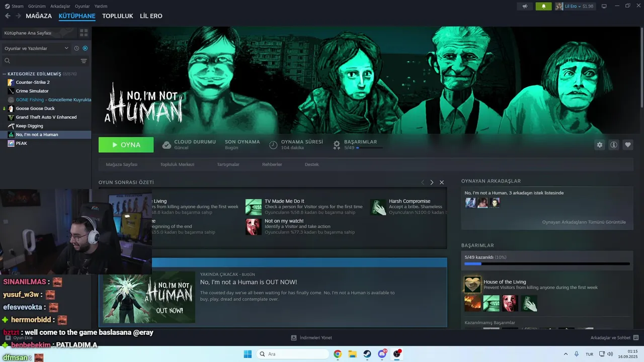Select Grand Theft Auto V Enhanced
This screenshot has width=644, height=362.
coord(45,117)
